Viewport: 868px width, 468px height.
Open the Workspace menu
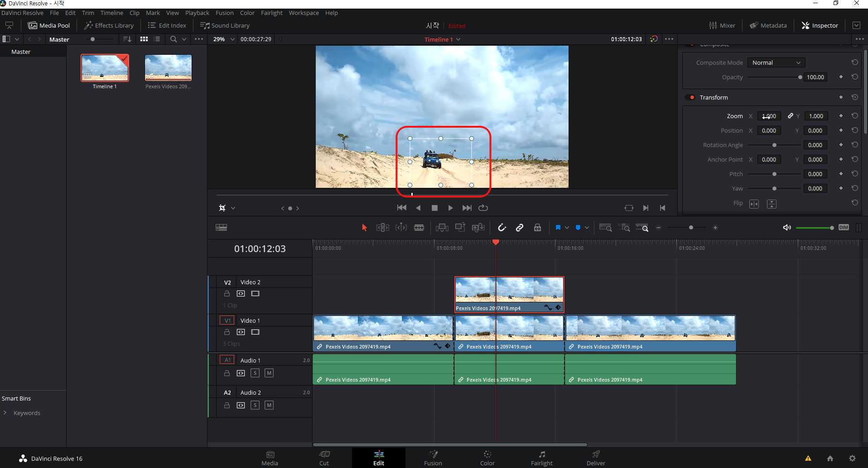point(304,13)
